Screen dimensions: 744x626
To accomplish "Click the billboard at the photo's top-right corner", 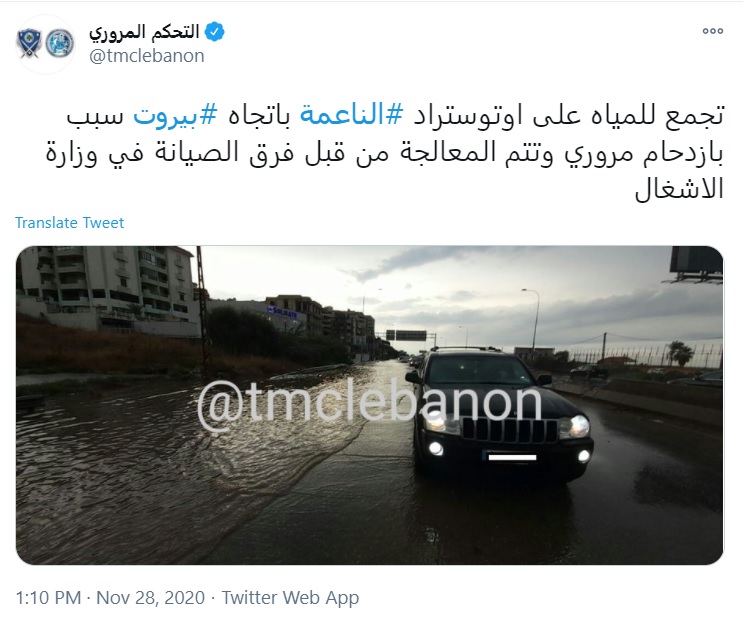I will [x=696, y=262].
